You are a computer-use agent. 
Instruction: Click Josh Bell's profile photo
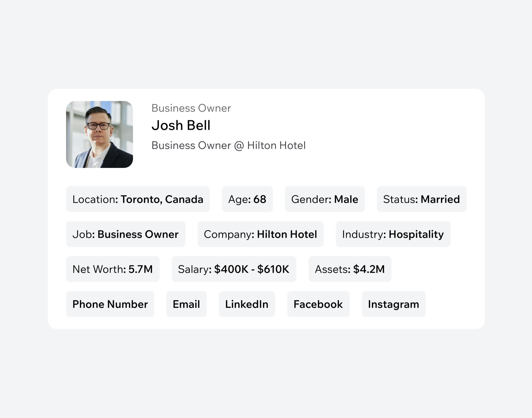point(100,134)
